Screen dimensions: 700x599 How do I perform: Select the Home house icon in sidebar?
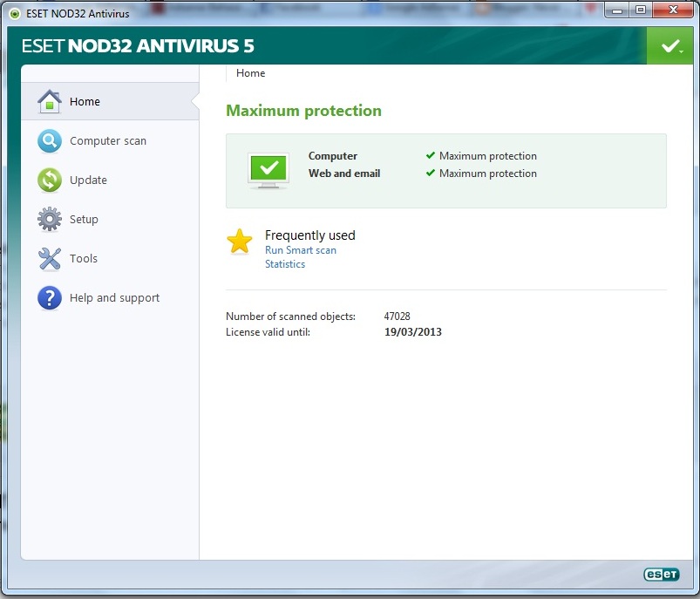click(x=48, y=101)
